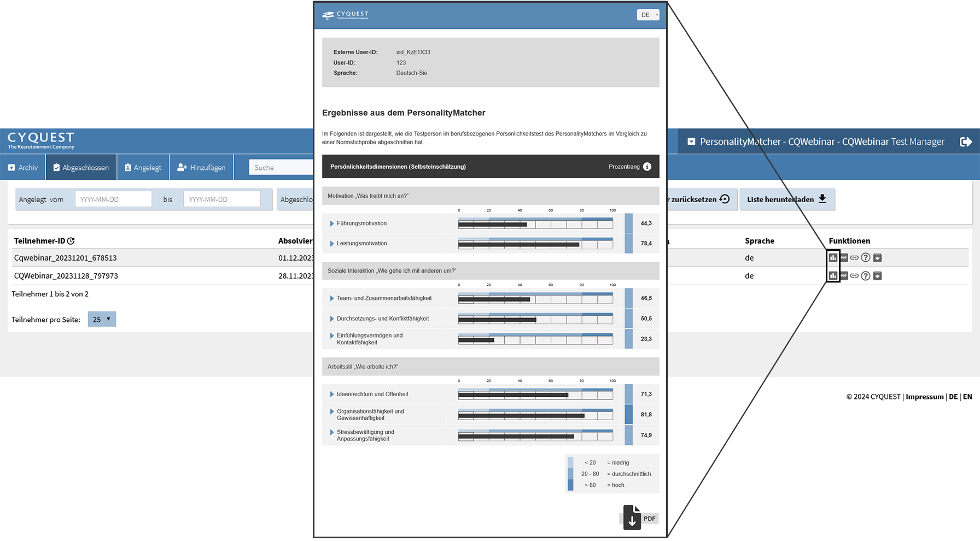Click the Soziale Interaktion section header

tap(491, 270)
